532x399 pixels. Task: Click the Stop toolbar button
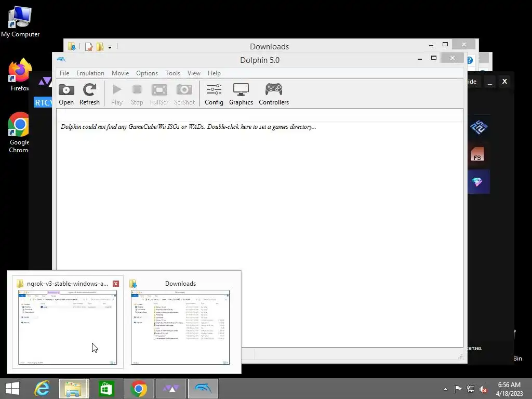[137, 95]
